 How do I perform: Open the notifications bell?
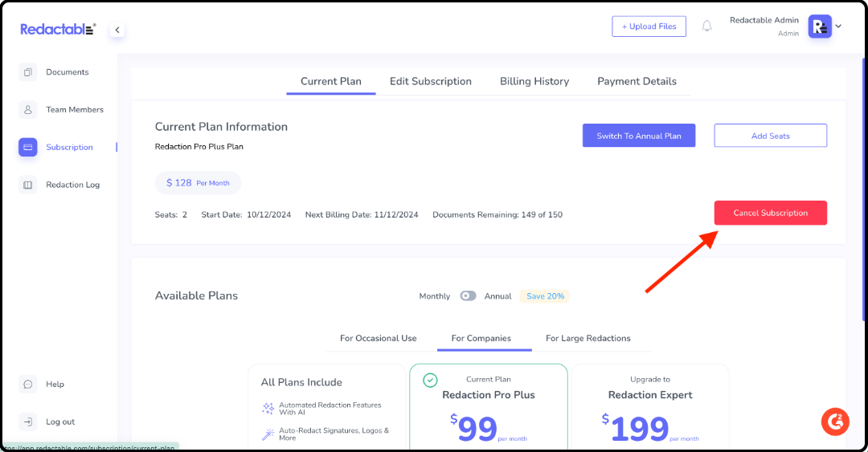[707, 26]
